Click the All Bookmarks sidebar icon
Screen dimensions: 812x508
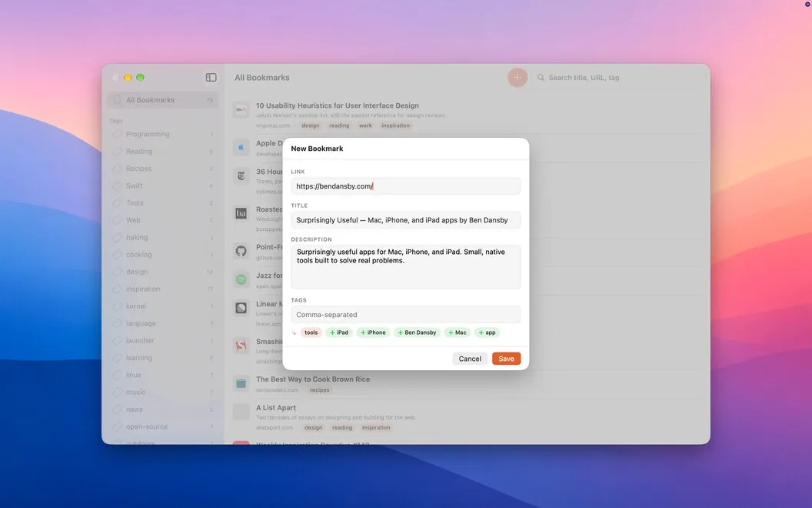click(x=117, y=100)
